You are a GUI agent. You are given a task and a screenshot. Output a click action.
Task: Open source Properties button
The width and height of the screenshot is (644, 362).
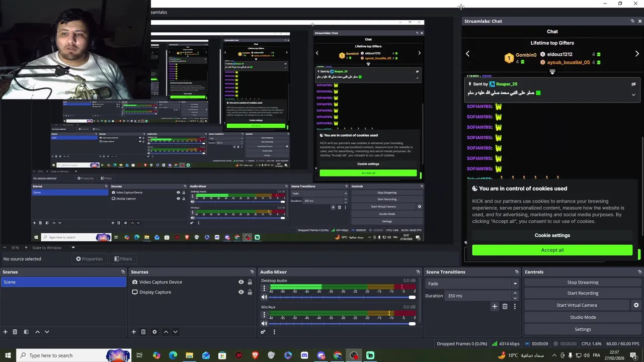[x=89, y=259]
